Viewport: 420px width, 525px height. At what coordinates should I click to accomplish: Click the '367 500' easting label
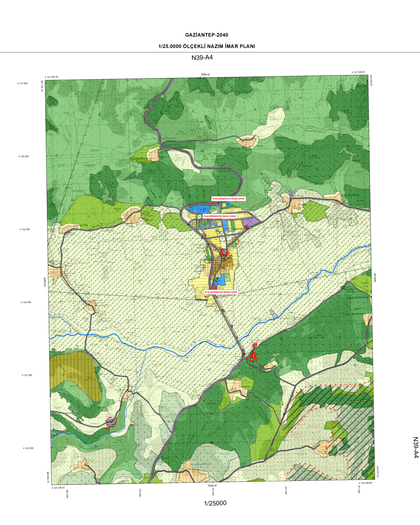67,494
